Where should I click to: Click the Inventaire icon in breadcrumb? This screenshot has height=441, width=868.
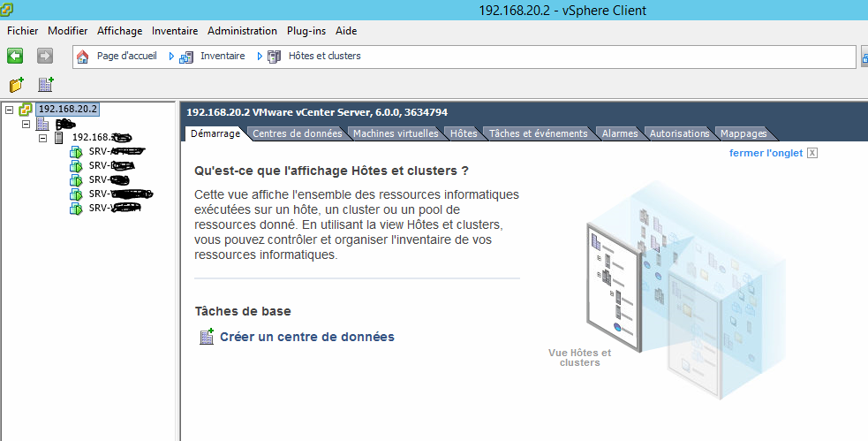click(x=186, y=57)
